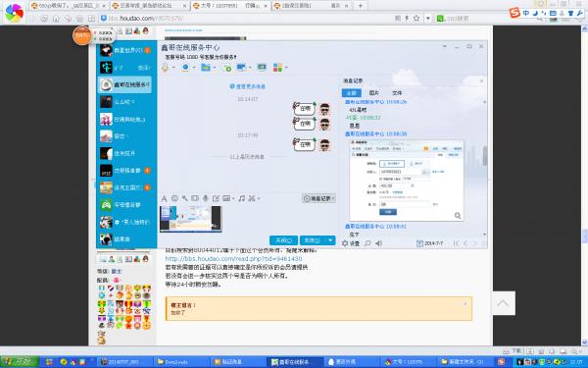Open the send file folder icon
This screenshot has width=588, height=368.
(206, 68)
